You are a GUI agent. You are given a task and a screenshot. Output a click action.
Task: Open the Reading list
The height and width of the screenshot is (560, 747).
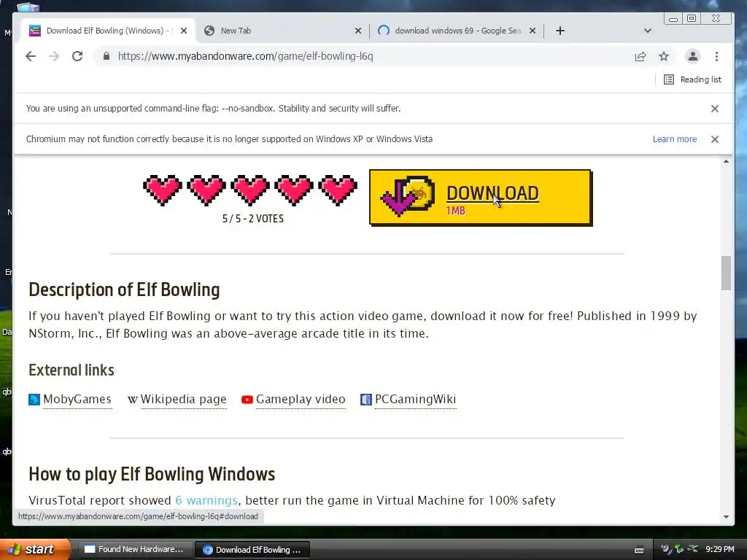tap(692, 79)
